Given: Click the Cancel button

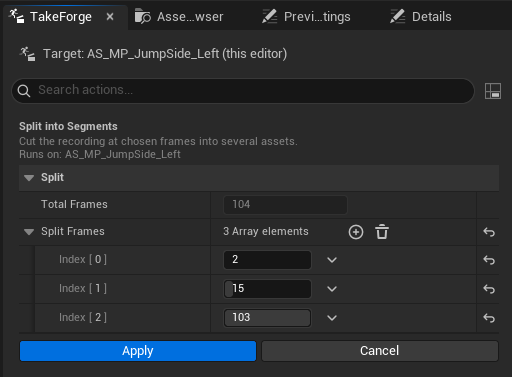Looking at the screenshot, I should tap(380, 351).
